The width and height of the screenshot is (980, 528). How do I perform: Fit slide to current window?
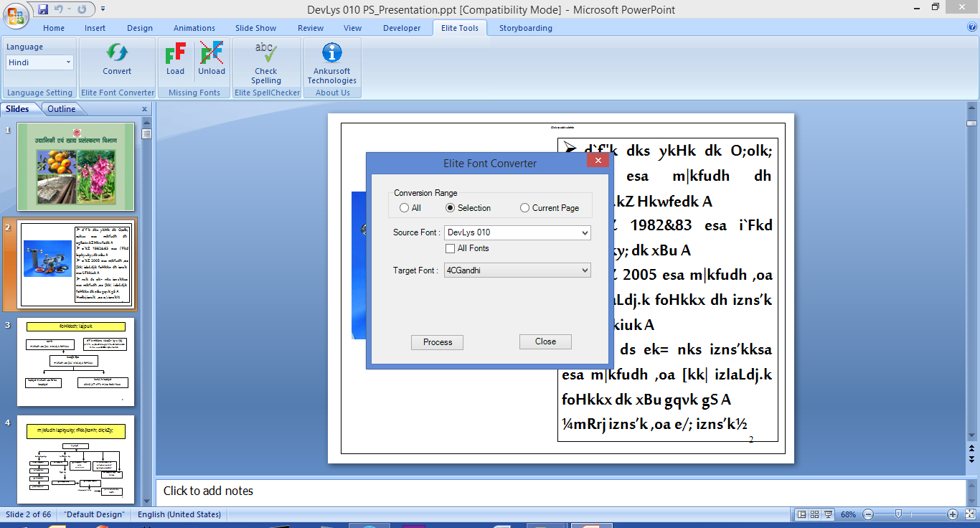click(x=969, y=514)
